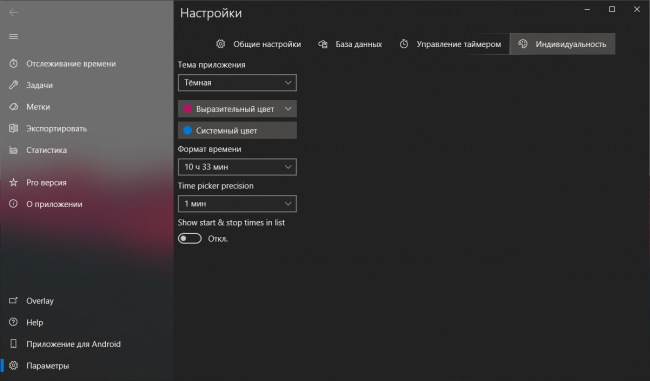Open the О приложении page

87,204
